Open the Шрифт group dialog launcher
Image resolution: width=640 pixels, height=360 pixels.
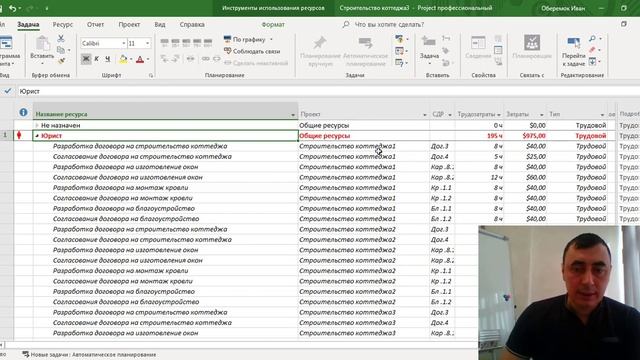point(151,76)
